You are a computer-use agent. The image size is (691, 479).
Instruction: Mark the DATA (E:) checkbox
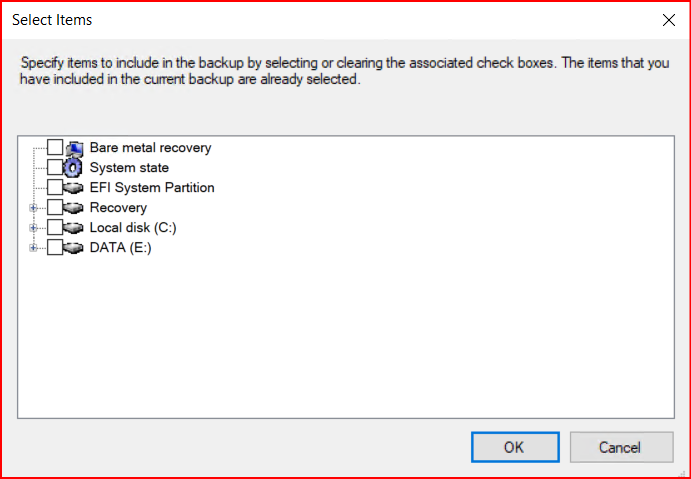click(55, 248)
